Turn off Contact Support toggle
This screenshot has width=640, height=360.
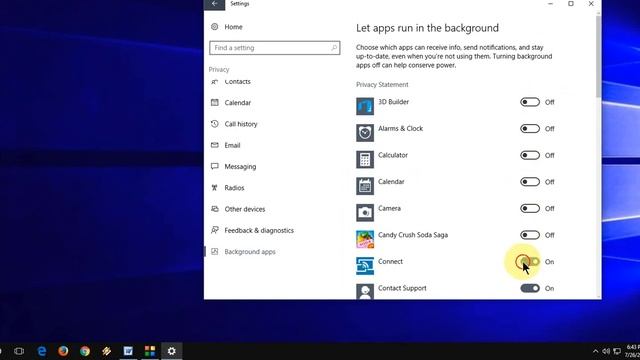[x=530, y=288]
